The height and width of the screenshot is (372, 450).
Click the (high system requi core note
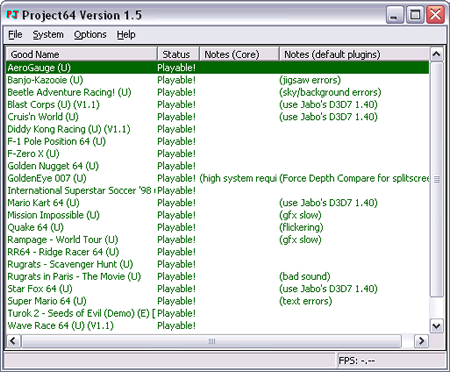tap(238, 178)
